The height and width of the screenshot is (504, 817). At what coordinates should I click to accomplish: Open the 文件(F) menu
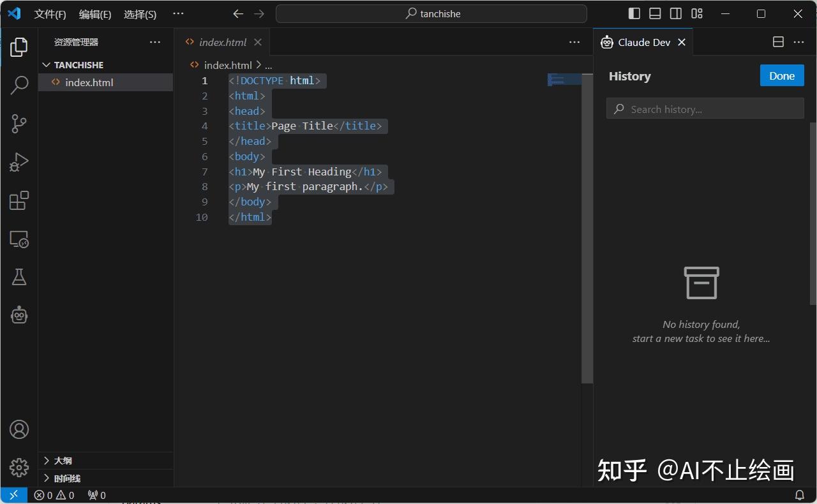[50, 14]
